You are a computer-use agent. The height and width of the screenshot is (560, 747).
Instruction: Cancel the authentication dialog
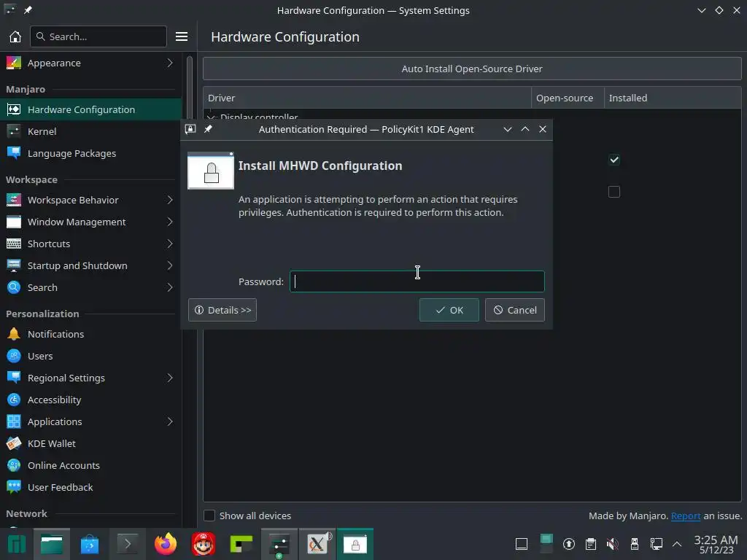(515, 310)
